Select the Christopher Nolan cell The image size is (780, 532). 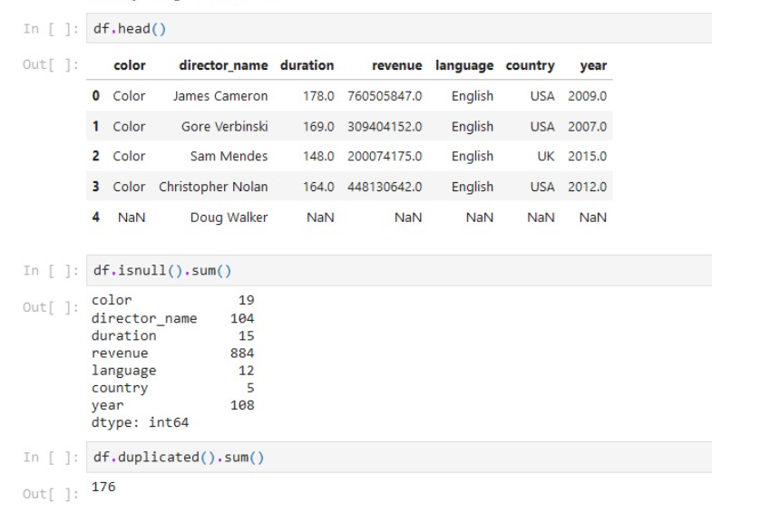pyautogui.click(x=213, y=187)
